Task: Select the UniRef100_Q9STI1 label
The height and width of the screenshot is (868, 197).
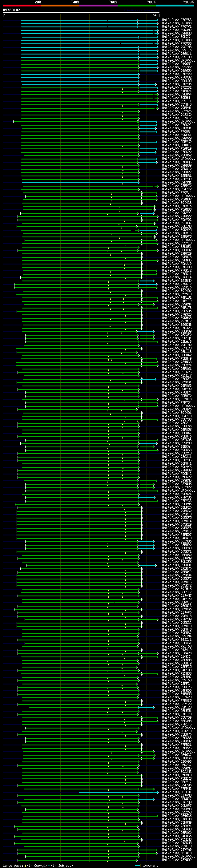Action: [177, 101]
